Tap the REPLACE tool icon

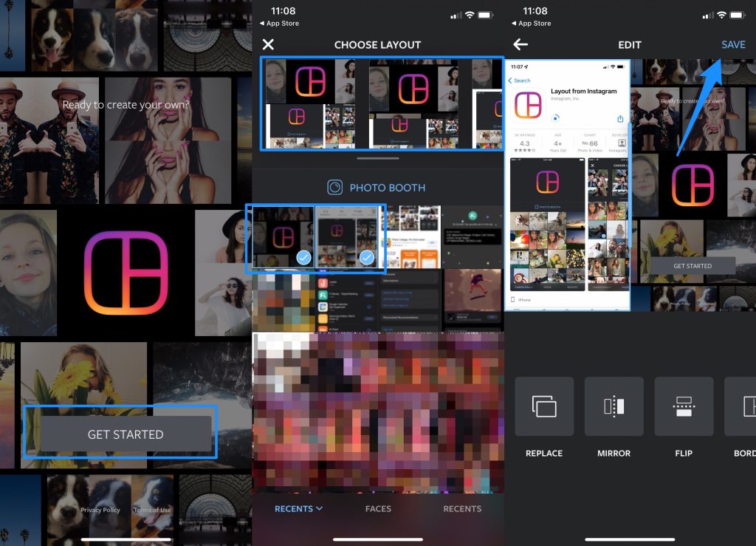[x=544, y=406]
